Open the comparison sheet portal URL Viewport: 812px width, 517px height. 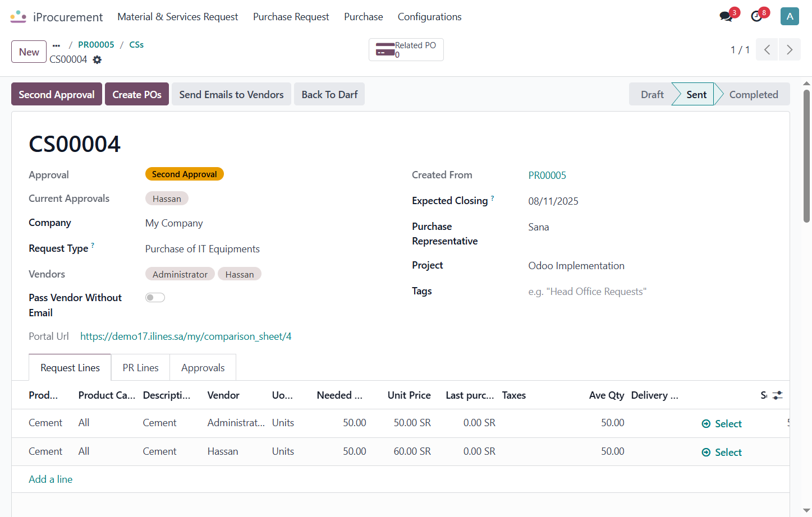pyautogui.click(x=186, y=336)
